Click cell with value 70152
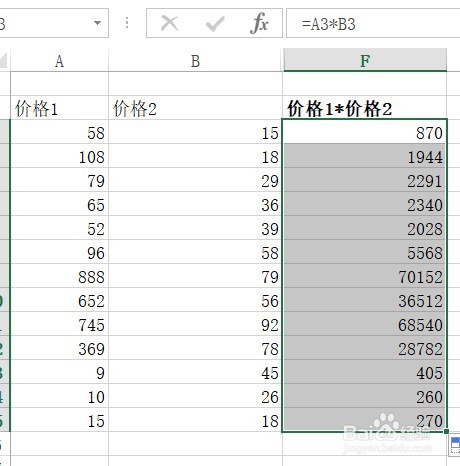 [365, 276]
